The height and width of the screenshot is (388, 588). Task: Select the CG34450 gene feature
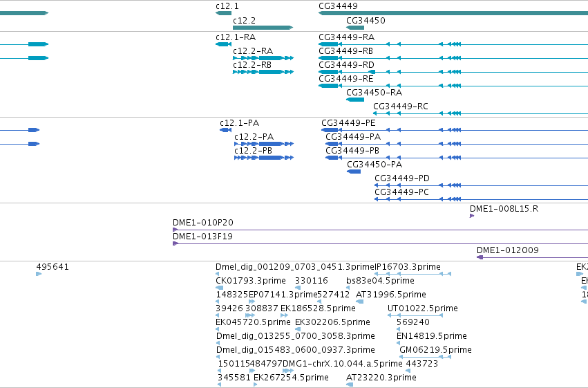point(355,28)
